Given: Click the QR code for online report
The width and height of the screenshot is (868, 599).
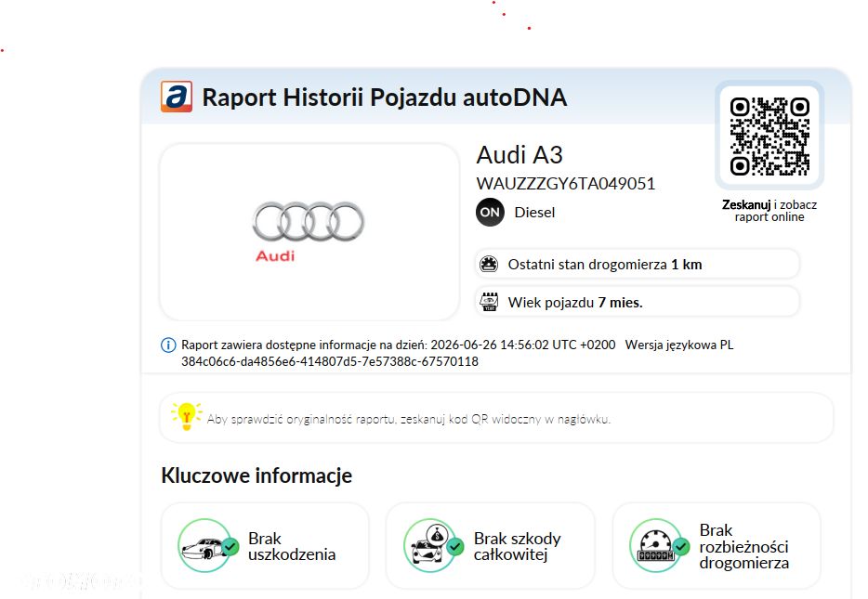Looking at the screenshot, I should (x=769, y=137).
